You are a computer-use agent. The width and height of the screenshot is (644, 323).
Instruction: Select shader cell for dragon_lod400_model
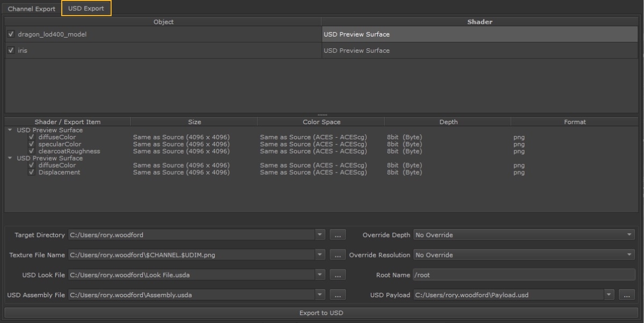tap(480, 34)
